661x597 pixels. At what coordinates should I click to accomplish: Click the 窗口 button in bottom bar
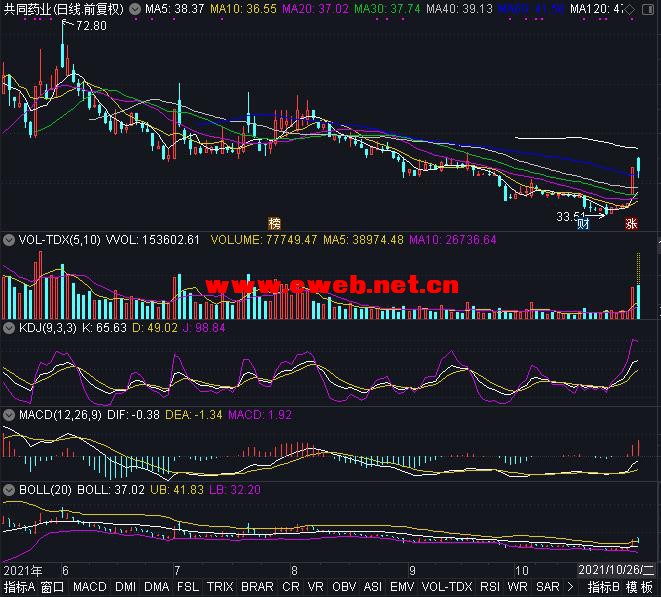[x=53, y=587]
